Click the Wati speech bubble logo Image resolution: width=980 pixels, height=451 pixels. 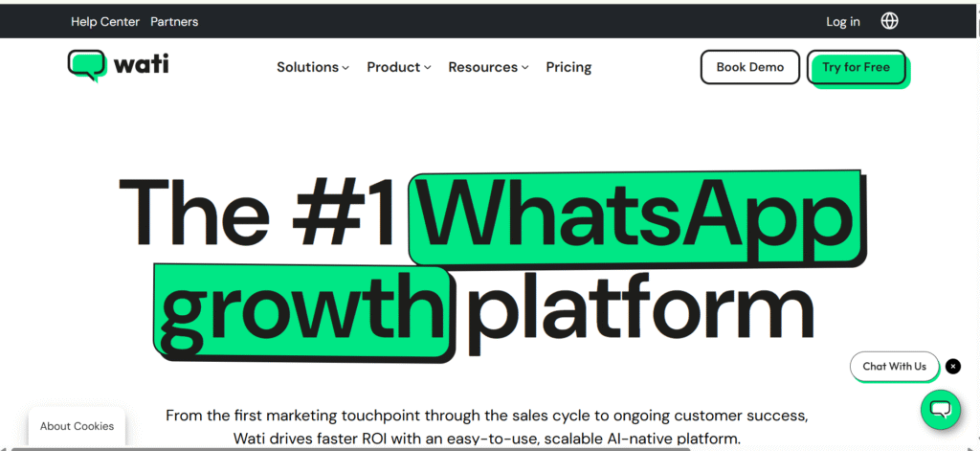tap(87, 66)
